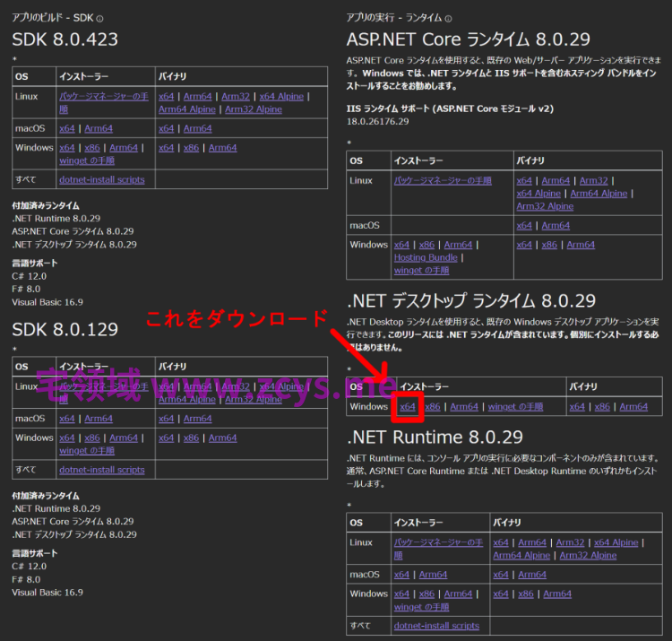Download SDK 8.0.423 Windows x86 installer

tap(92, 148)
